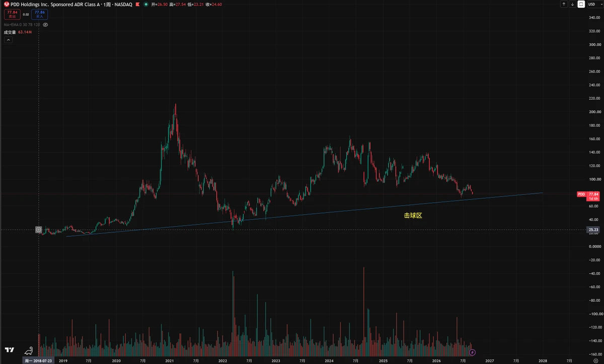Click the 成交量 63.14M volume legend
This screenshot has height=364, width=604.
coord(18,32)
